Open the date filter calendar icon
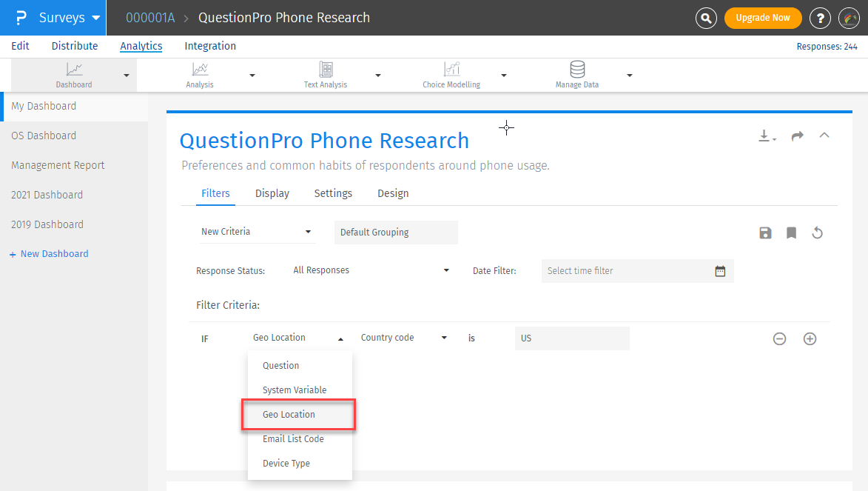 tap(720, 271)
